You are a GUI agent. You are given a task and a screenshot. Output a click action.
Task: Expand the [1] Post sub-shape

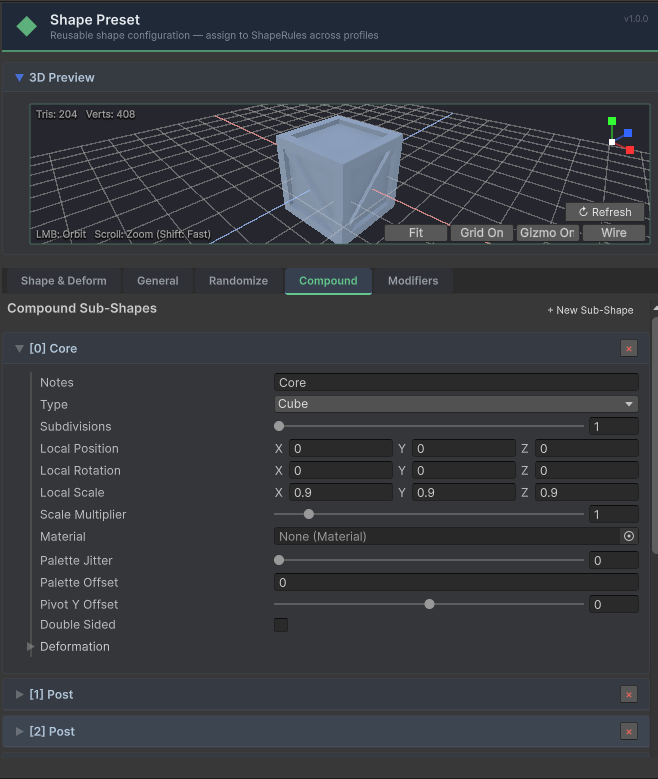click(x=20, y=694)
